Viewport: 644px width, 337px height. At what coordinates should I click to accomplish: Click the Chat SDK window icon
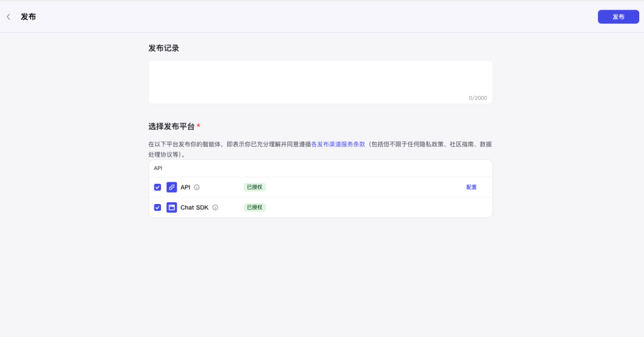pyautogui.click(x=172, y=208)
